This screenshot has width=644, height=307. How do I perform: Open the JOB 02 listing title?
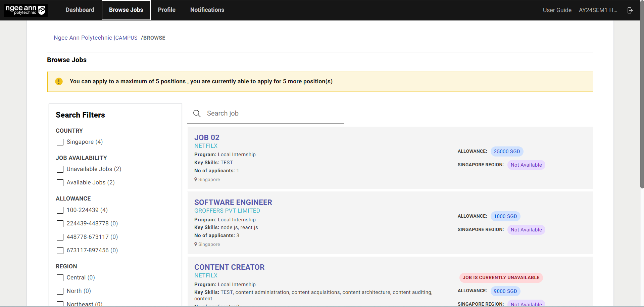coord(207,137)
